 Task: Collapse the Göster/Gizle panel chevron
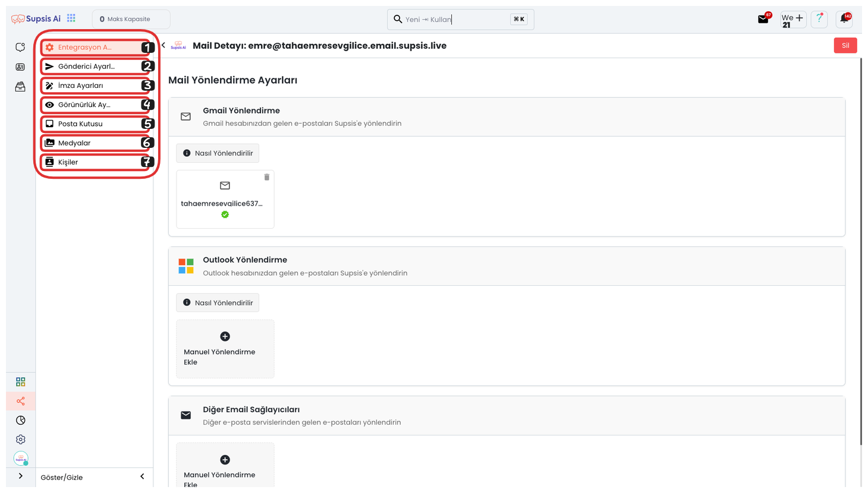click(142, 476)
